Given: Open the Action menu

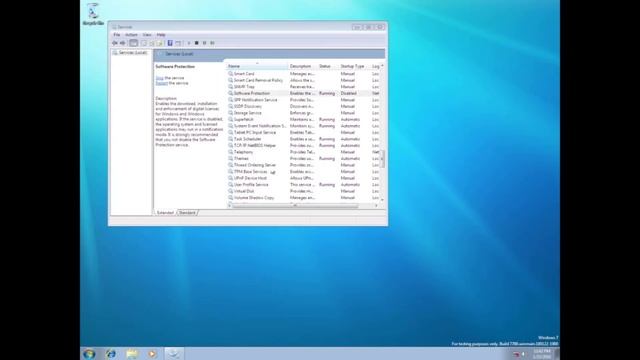Looking at the screenshot, I should pos(131,35).
